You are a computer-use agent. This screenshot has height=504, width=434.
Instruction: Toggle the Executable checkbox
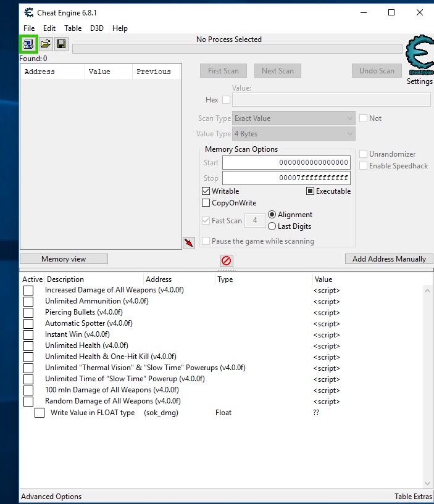point(310,191)
